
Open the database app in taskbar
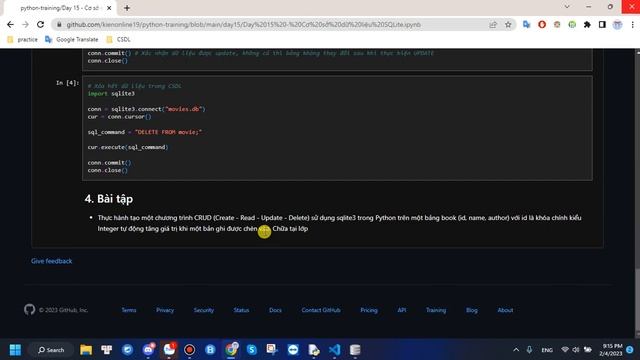(355, 350)
